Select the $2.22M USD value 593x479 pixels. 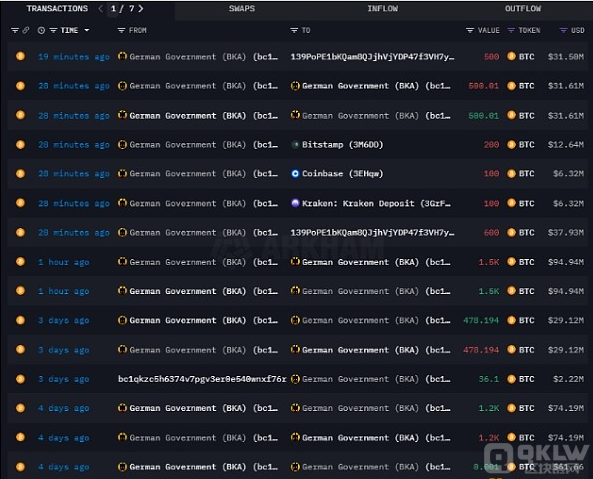tap(568, 379)
